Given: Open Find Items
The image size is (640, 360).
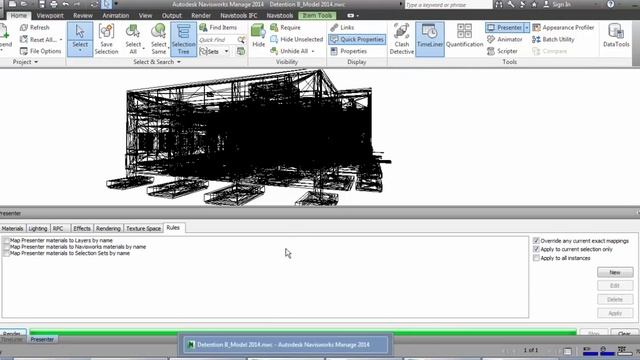Looking at the screenshot, I should [218, 27].
